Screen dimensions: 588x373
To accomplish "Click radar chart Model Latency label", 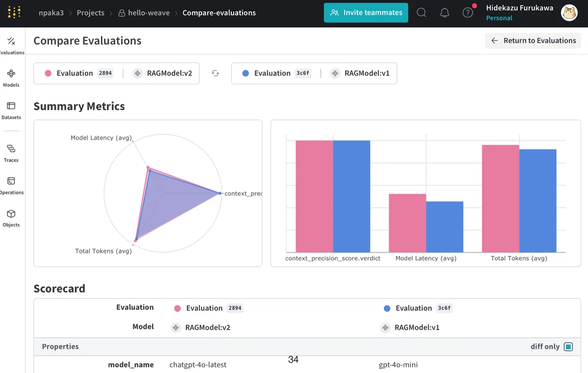I will coord(101,138).
